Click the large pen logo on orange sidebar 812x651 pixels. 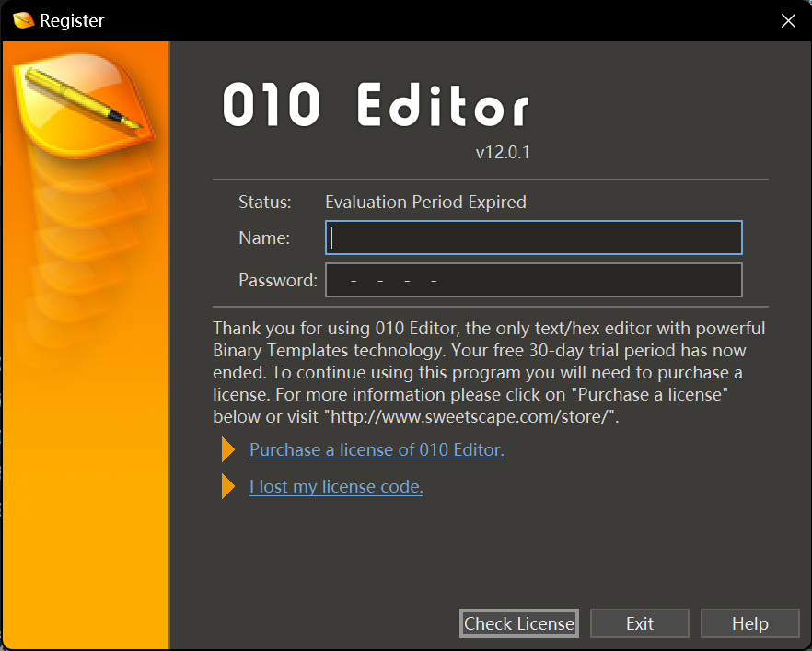click(x=84, y=105)
